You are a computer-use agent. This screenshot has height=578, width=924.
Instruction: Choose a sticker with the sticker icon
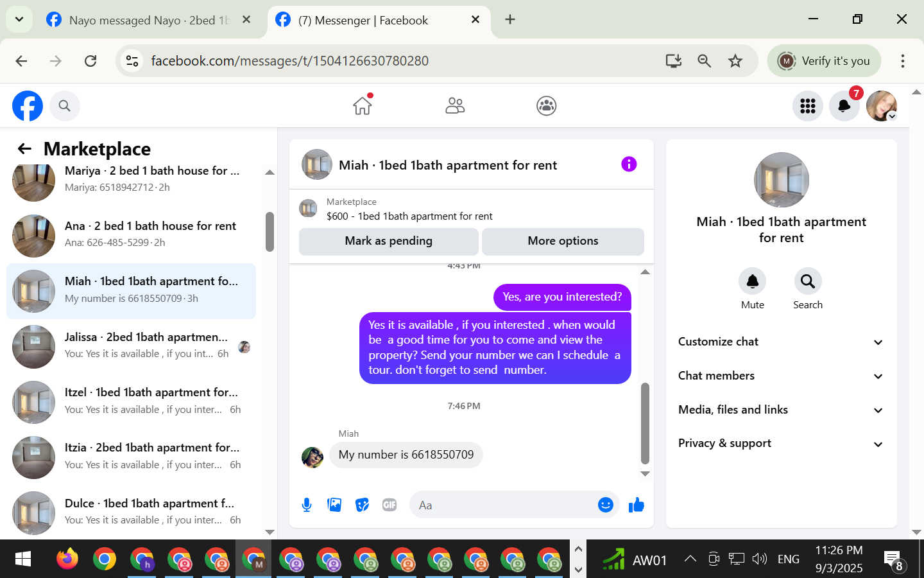[x=362, y=505]
